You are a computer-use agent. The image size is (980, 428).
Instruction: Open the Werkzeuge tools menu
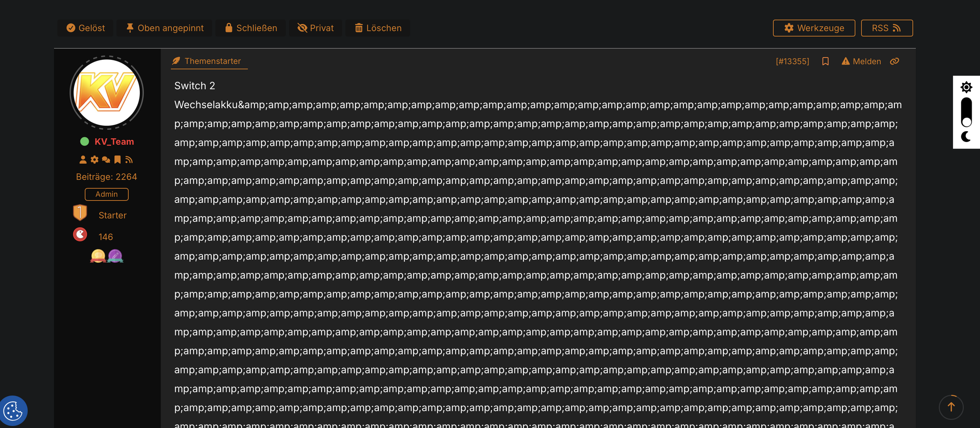tap(814, 28)
